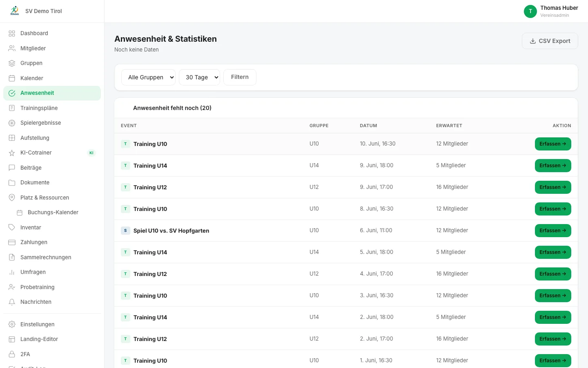
Task: Open the Landing-Editor menu item
Action: 52,339
